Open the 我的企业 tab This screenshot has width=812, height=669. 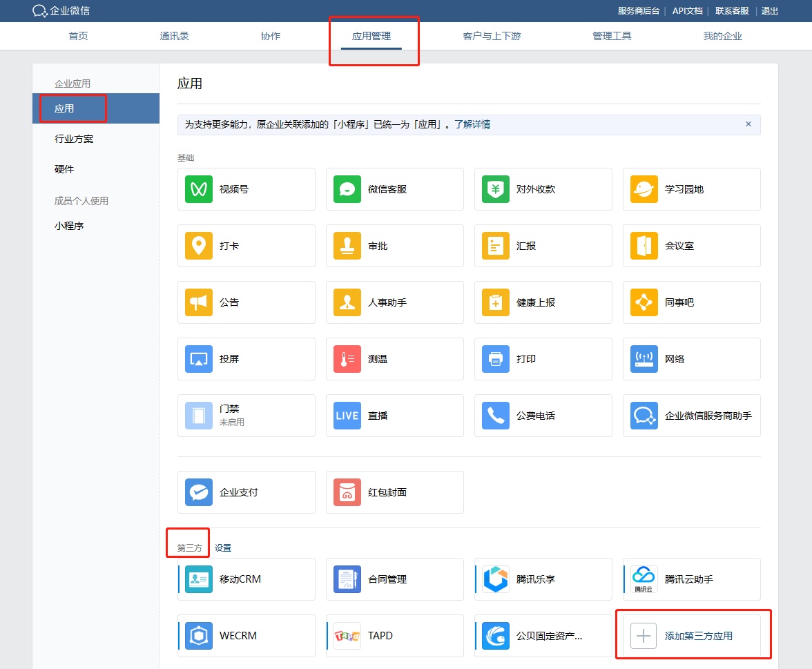[x=722, y=36]
